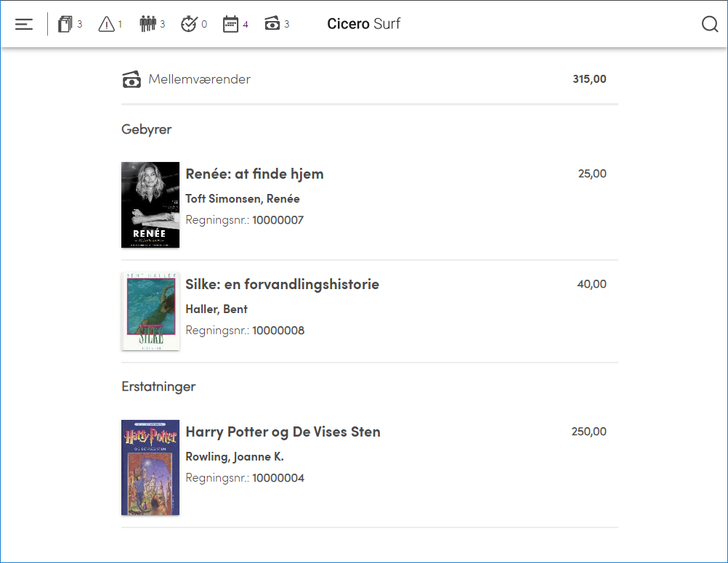Image resolution: width=728 pixels, height=563 pixels.
Task: Open the loans icon showing 3
Action: click(x=65, y=24)
